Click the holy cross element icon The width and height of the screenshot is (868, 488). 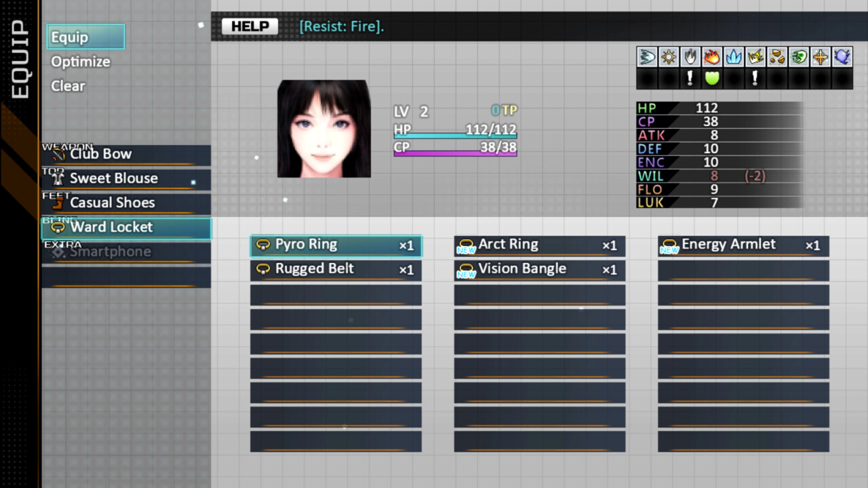[821, 57]
